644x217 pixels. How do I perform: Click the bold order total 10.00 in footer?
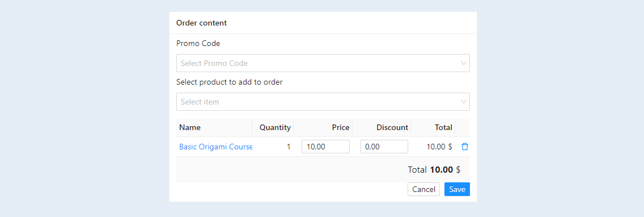point(441,170)
